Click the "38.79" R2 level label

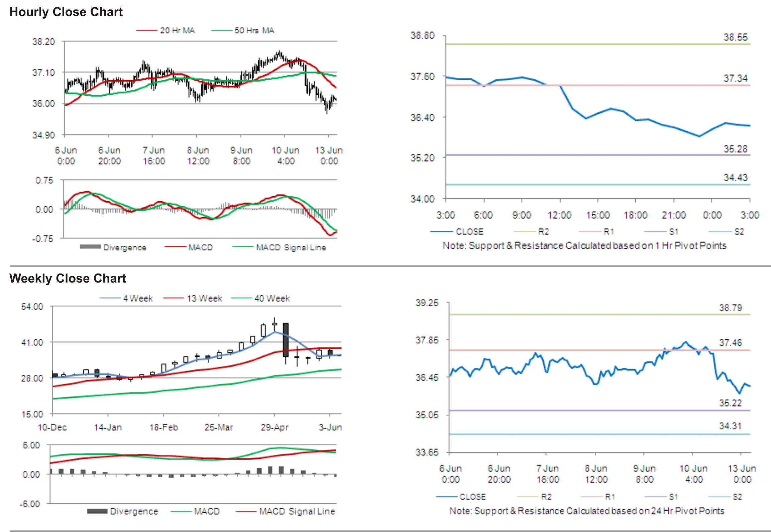[x=731, y=308]
